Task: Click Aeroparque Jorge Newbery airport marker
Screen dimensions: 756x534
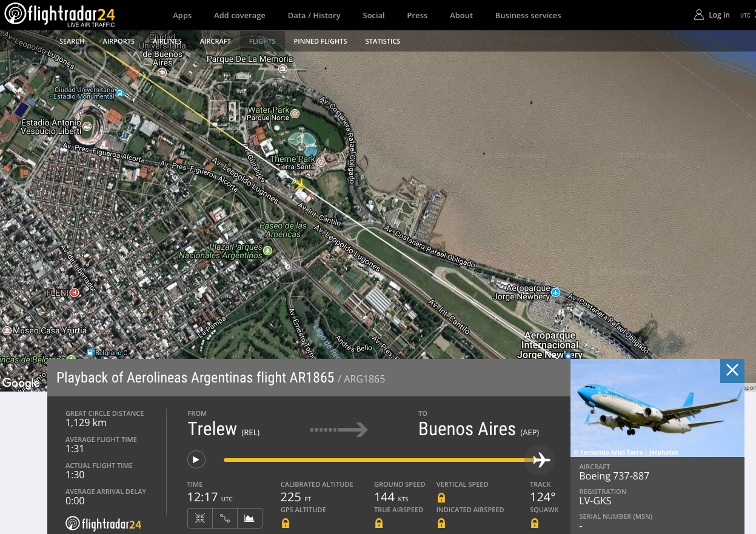Action: (x=555, y=293)
